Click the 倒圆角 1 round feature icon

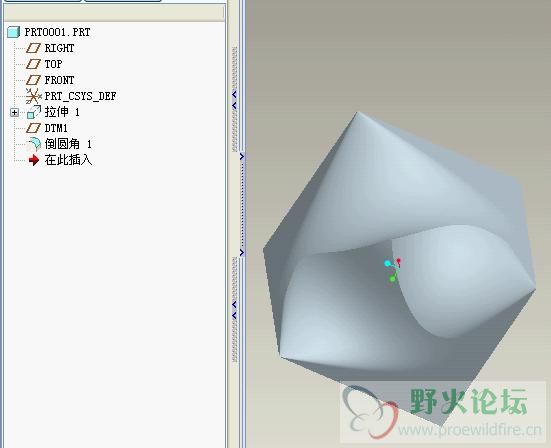(x=34, y=144)
